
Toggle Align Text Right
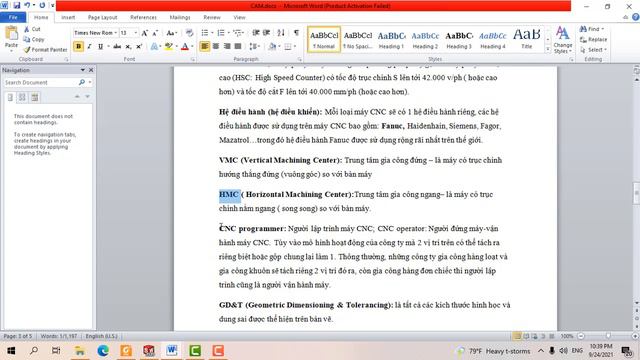pos(227,47)
